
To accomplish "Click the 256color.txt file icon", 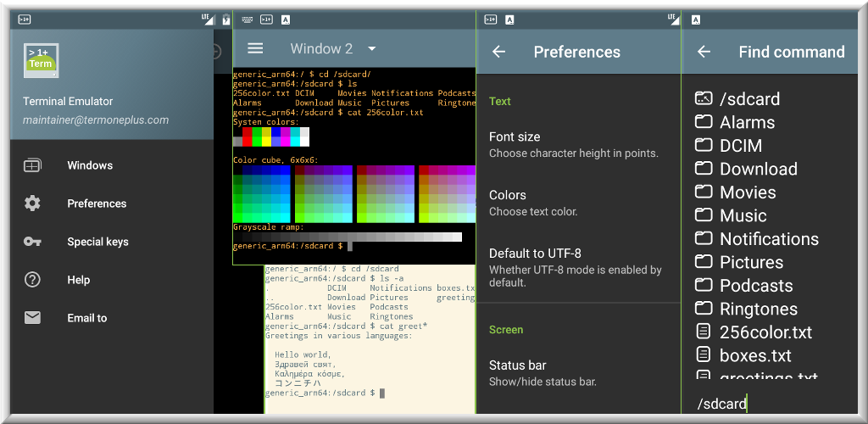I will pyautogui.click(x=703, y=332).
